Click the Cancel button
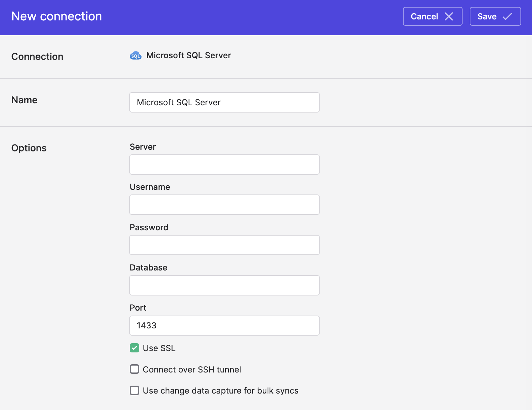 [433, 16]
